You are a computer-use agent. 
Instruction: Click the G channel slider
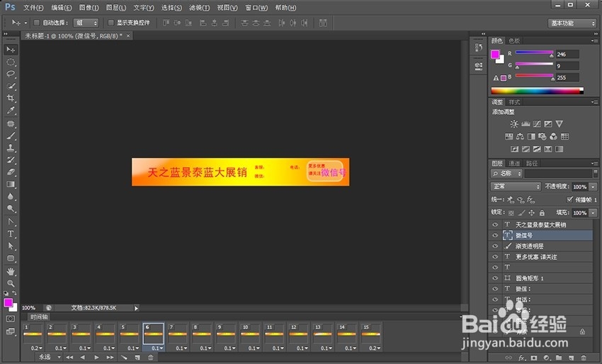(534, 66)
